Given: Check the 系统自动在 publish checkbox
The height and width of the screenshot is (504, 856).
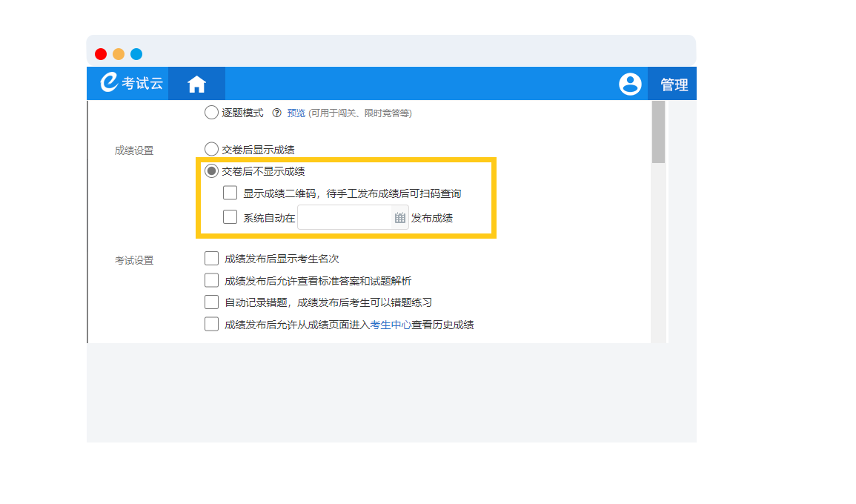Looking at the screenshot, I should pos(230,218).
